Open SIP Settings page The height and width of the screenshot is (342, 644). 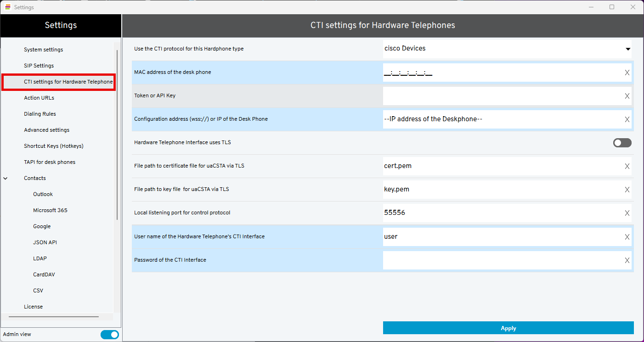(x=39, y=66)
